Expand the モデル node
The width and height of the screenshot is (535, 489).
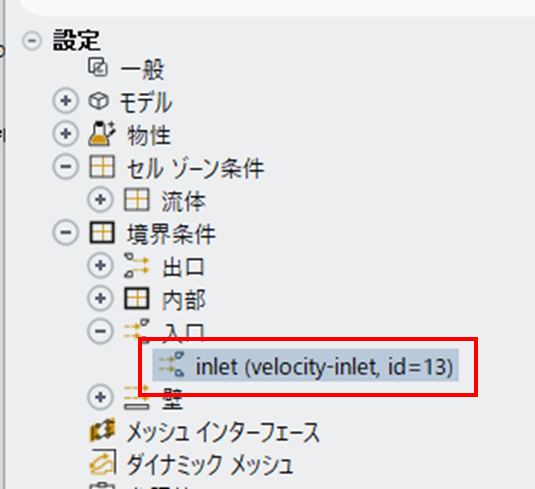66,101
